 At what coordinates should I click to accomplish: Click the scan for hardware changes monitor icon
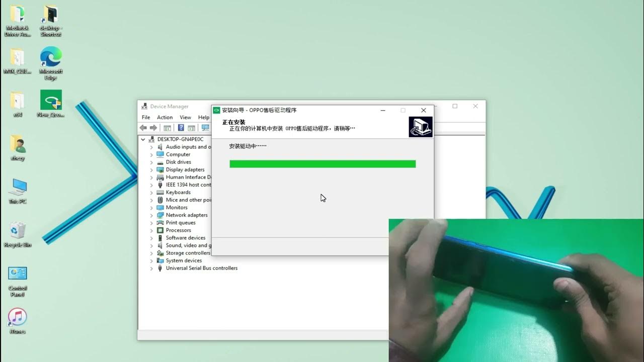205,128
